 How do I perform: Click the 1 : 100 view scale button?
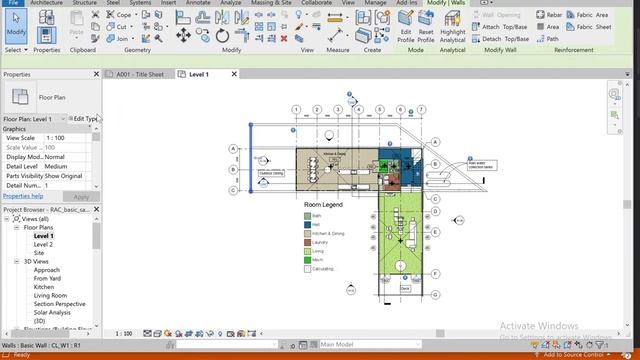point(124,333)
